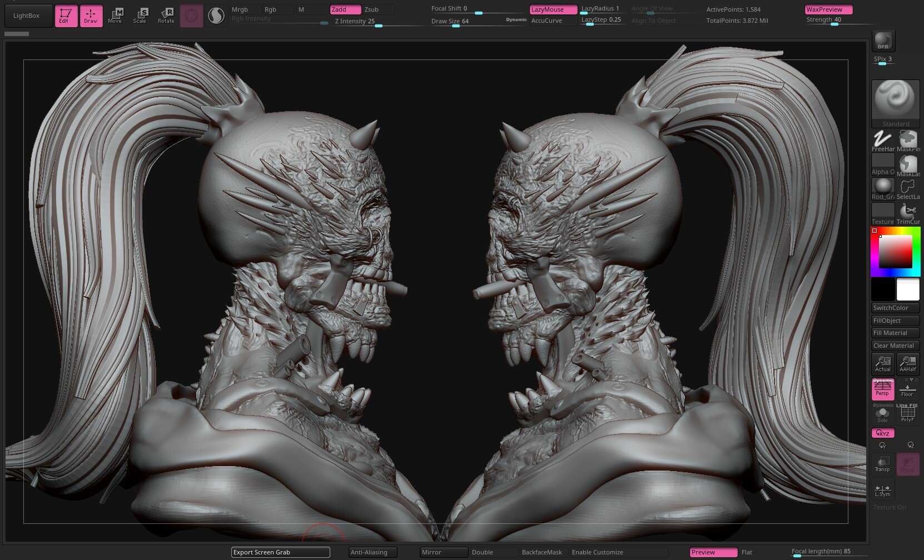Toggle Persp perspective view
The height and width of the screenshot is (560, 924).
(x=883, y=389)
